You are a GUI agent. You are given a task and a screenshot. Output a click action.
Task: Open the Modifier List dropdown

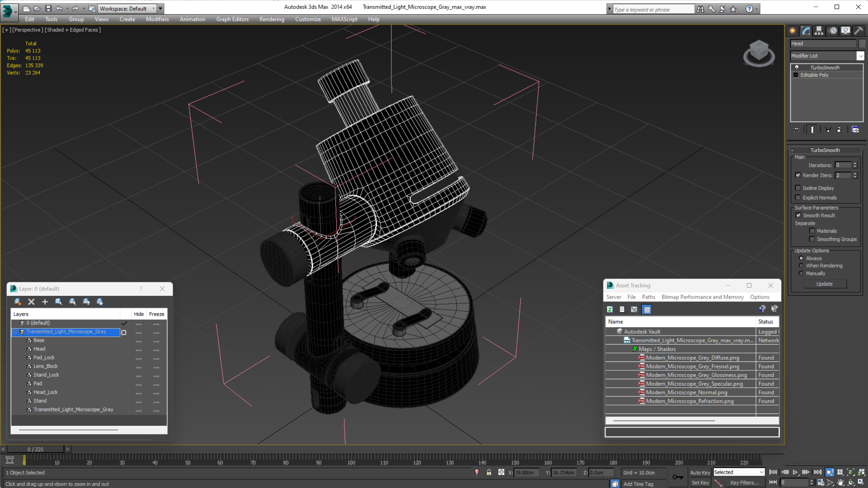pos(860,56)
